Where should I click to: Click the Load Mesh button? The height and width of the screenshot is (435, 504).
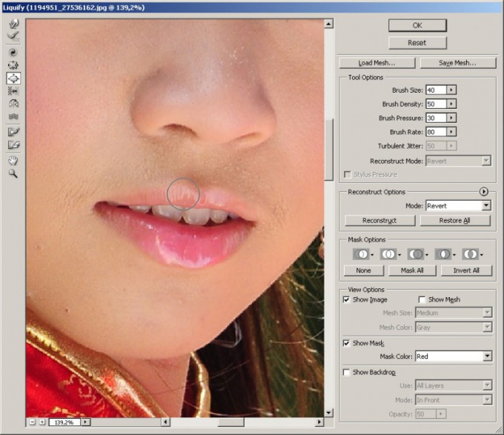(377, 63)
